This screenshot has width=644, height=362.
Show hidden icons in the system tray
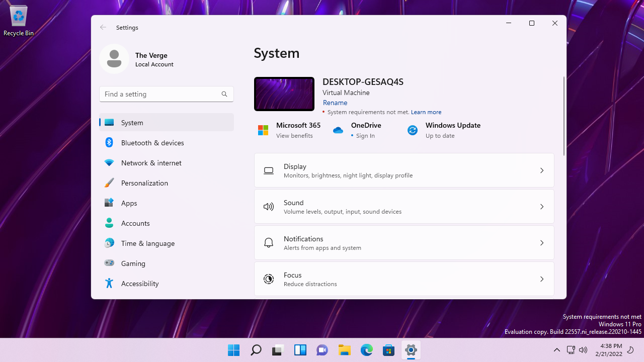tap(556, 350)
